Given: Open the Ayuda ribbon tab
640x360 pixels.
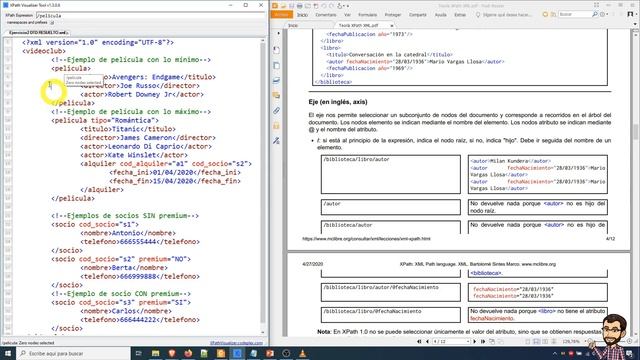Looking at the screenshot, I should 440,15.
